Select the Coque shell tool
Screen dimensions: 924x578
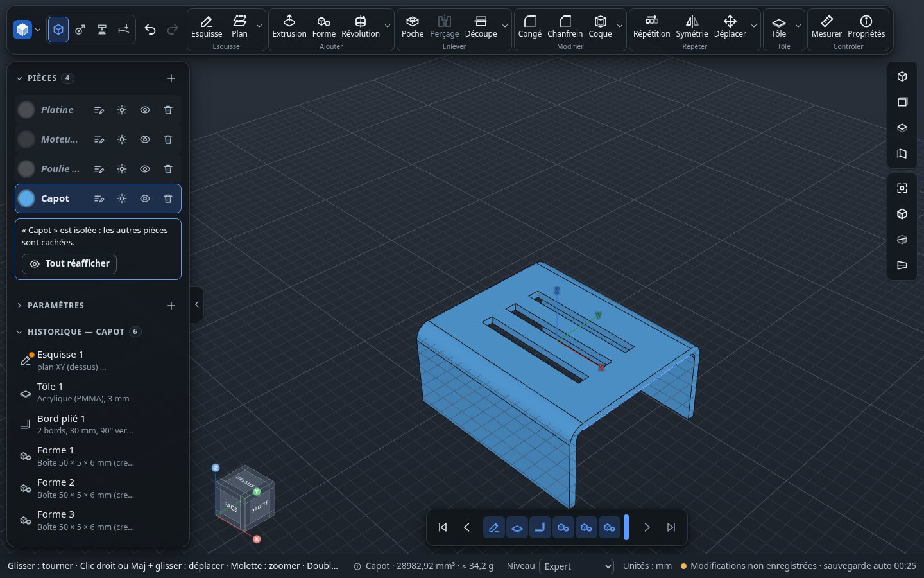click(x=600, y=26)
